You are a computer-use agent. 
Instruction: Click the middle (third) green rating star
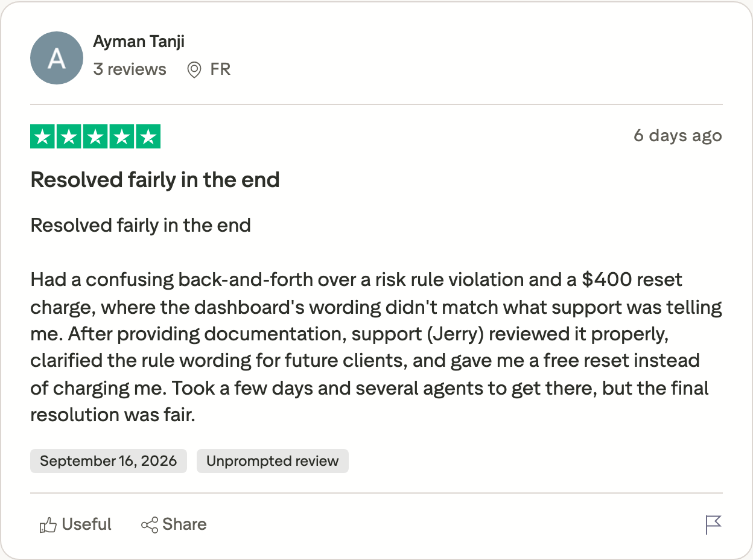coord(95,136)
